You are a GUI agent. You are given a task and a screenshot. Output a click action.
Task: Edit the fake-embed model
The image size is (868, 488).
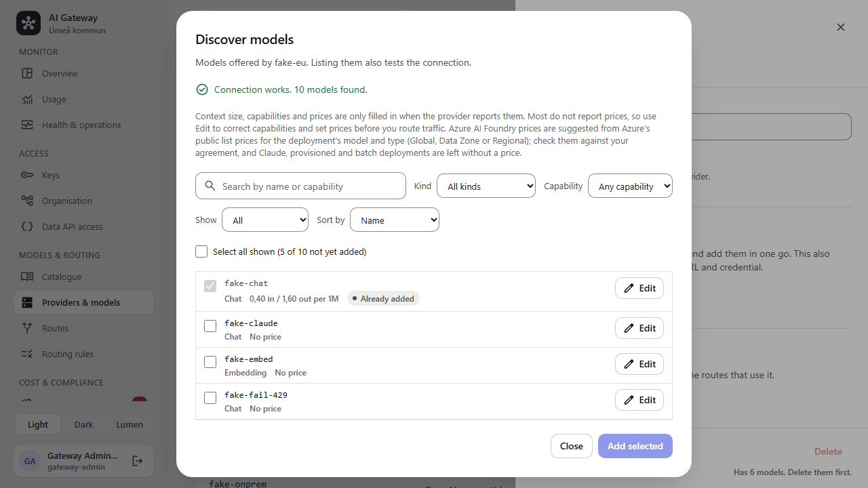click(x=639, y=364)
